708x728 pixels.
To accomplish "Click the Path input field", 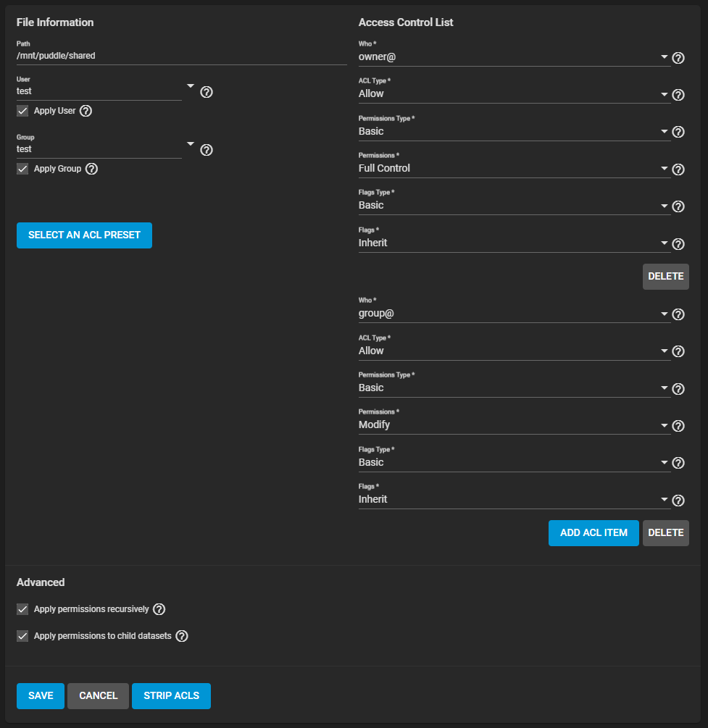I will click(x=182, y=56).
